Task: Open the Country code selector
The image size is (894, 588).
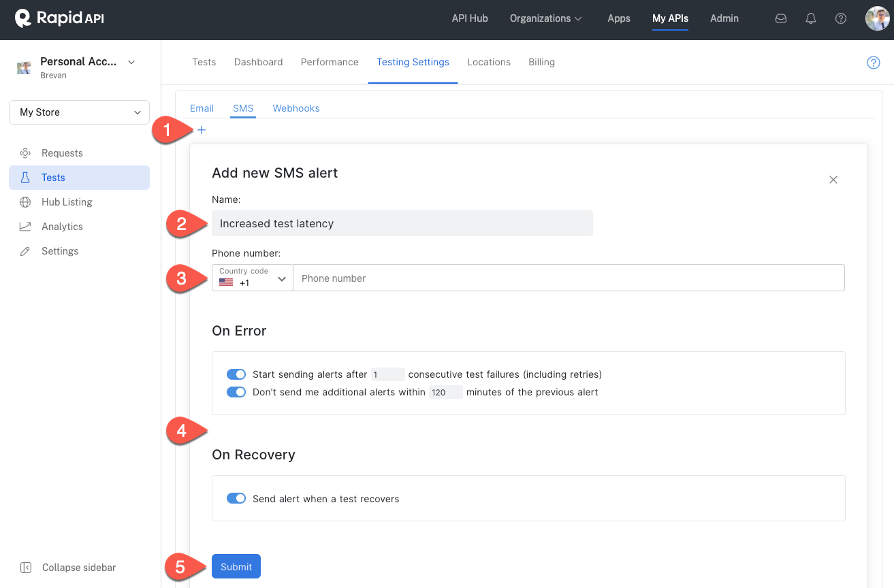Action: pos(253,278)
